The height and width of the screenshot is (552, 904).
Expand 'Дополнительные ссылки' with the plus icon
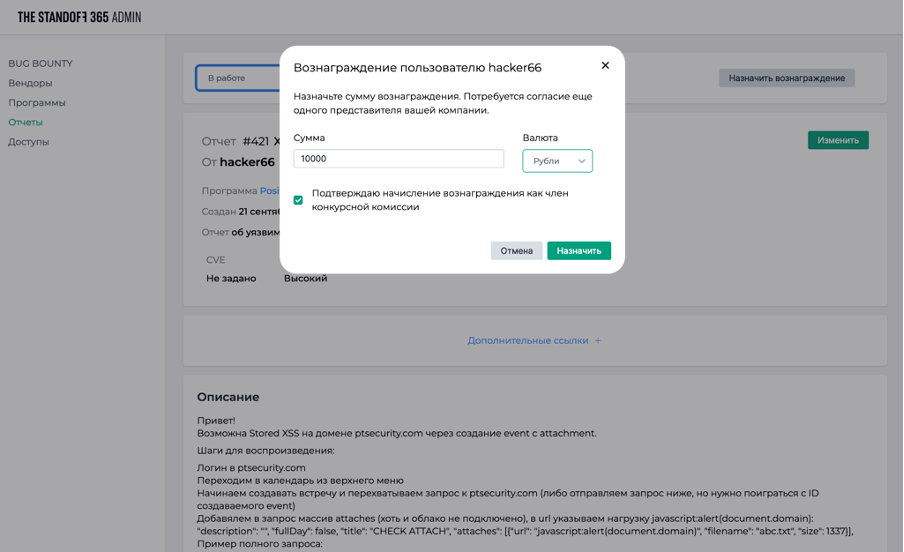tap(598, 341)
